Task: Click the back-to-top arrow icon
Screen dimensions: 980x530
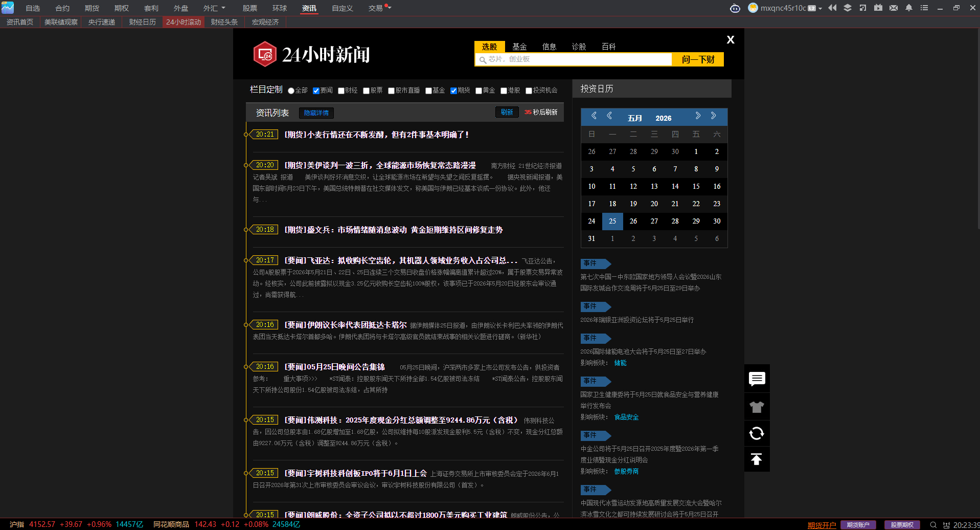Action: [757, 459]
